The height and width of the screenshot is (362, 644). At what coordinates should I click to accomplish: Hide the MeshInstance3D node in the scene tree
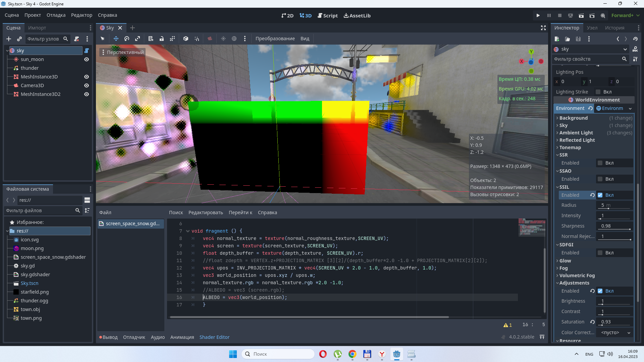(x=86, y=77)
